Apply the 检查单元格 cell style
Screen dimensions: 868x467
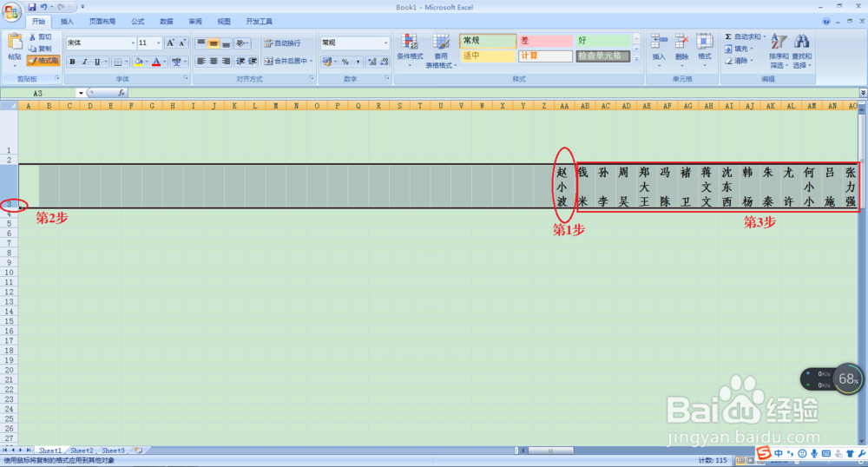click(x=603, y=56)
